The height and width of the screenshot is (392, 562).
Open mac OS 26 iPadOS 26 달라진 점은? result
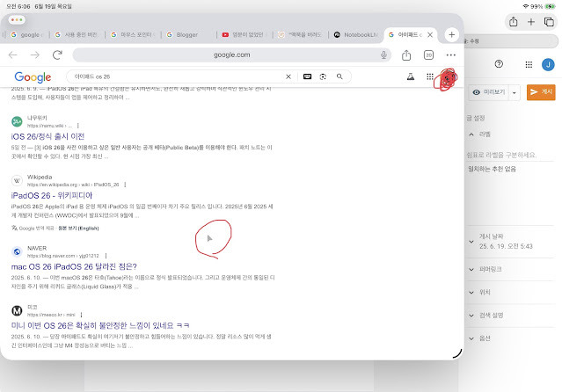pos(74,266)
